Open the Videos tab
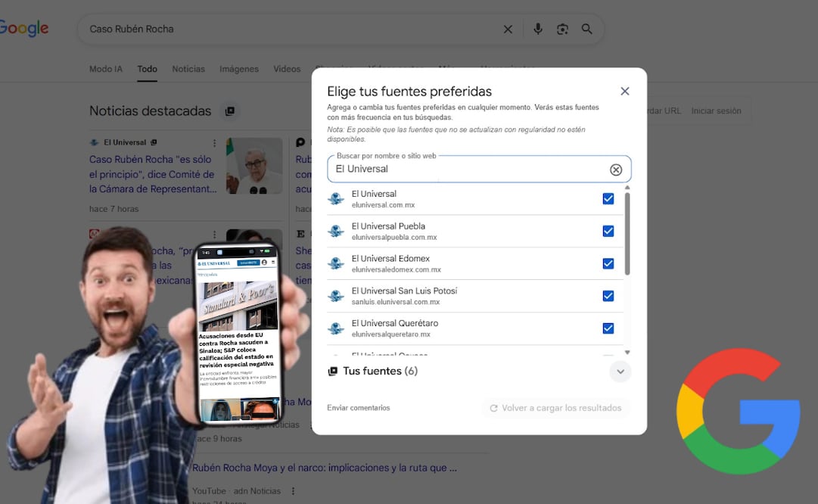The height and width of the screenshot is (504, 818). 287,69
